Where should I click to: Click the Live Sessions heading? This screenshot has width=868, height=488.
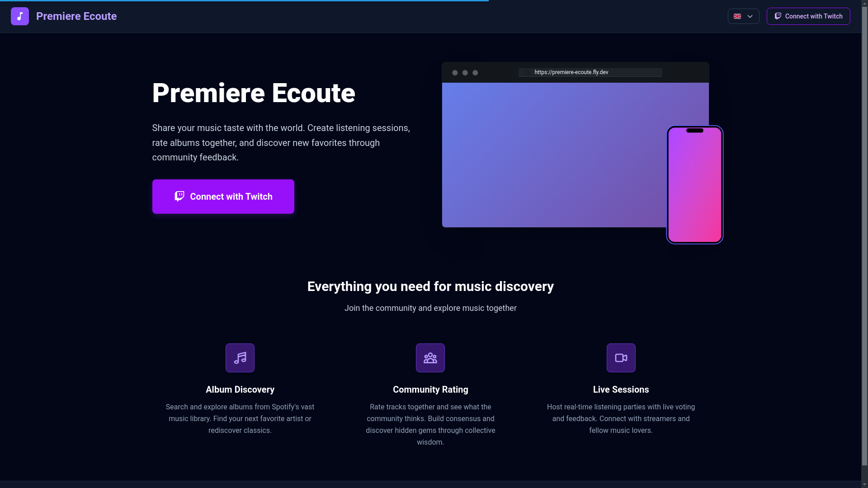coord(621,389)
